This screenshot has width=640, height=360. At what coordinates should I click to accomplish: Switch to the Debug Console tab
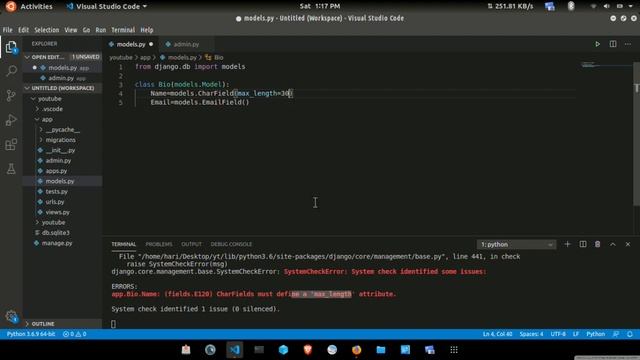(x=231, y=244)
